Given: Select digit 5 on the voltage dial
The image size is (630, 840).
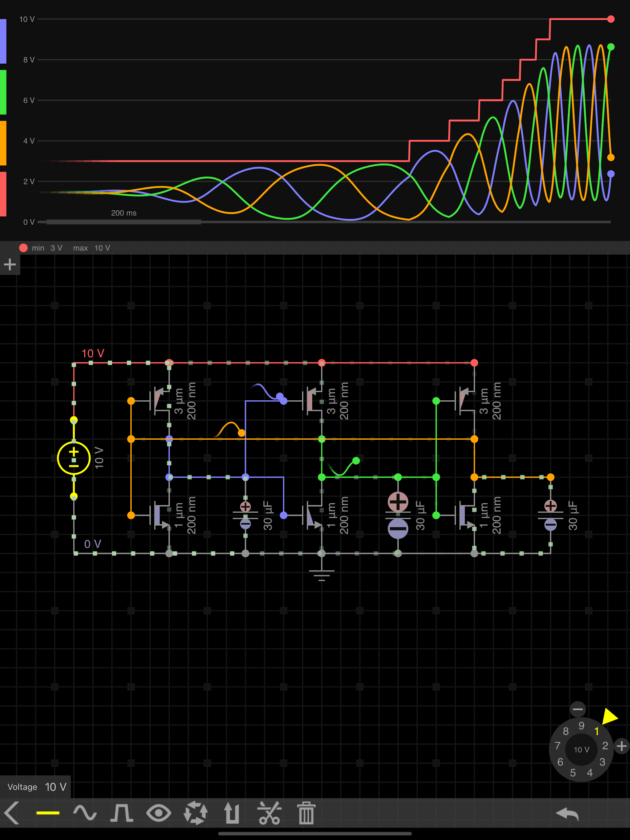Looking at the screenshot, I should coord(573,773).
